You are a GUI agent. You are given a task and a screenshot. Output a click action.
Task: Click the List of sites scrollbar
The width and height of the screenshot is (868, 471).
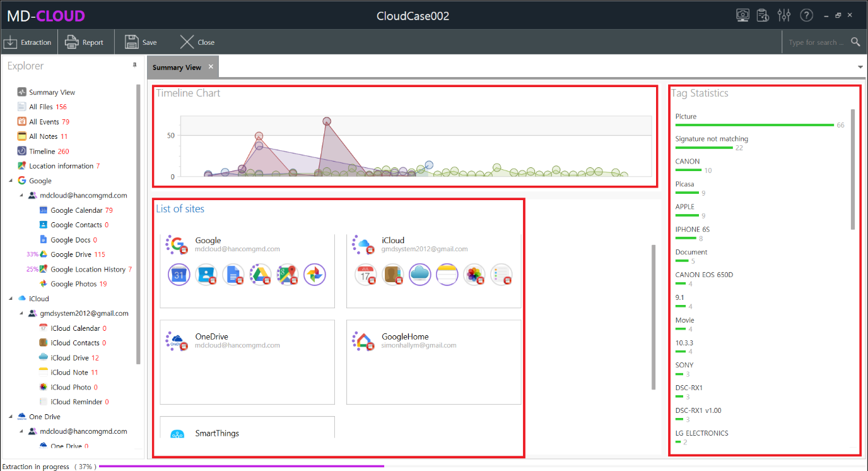(x=654, y=317)
